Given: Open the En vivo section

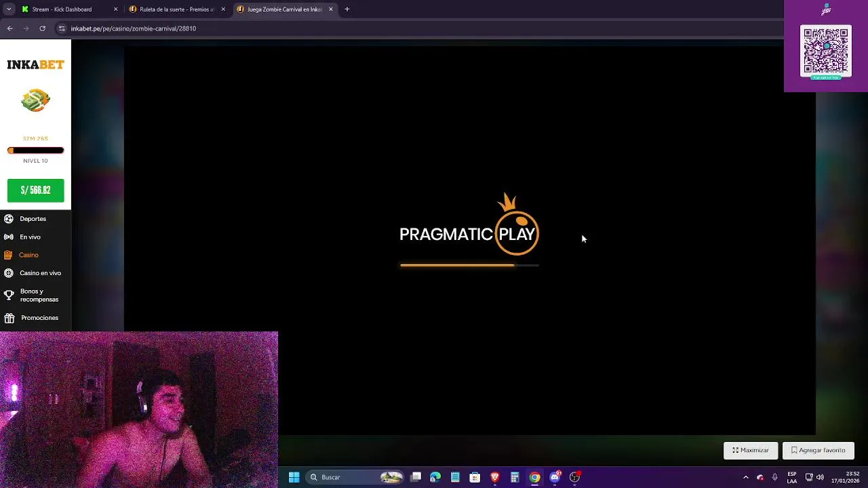Looking at the screenshot, I should pyautogui.click(x=30, y=237).
